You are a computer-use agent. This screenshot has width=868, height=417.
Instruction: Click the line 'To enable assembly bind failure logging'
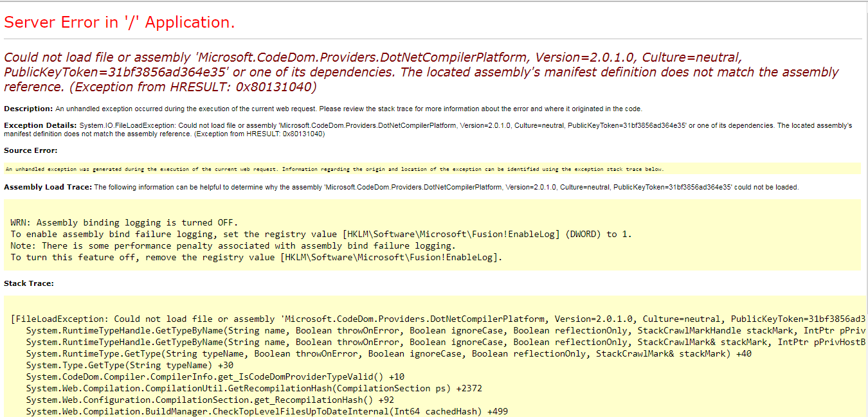pos(321,234)
